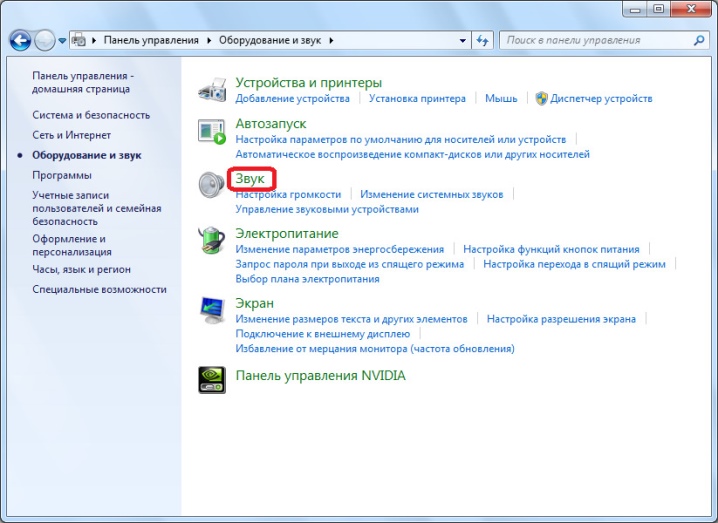Click the NVIDIA control panel icon
Screen dimensions: 718x523
(212, 380)
